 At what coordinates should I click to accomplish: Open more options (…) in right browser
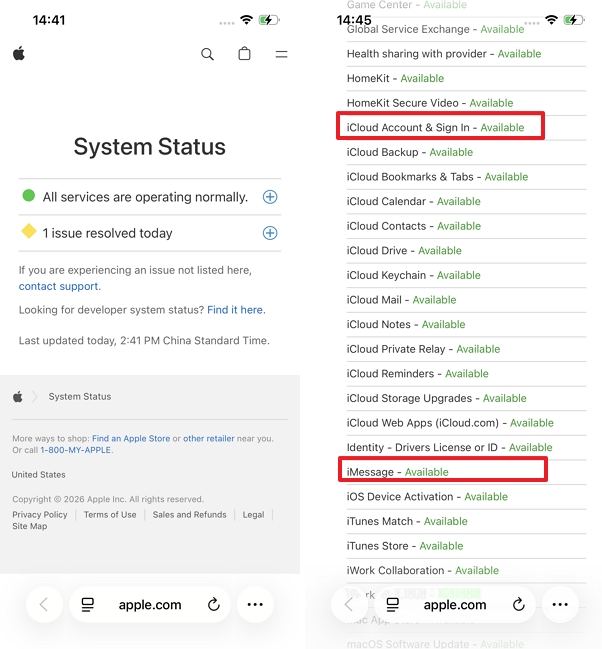560,604
